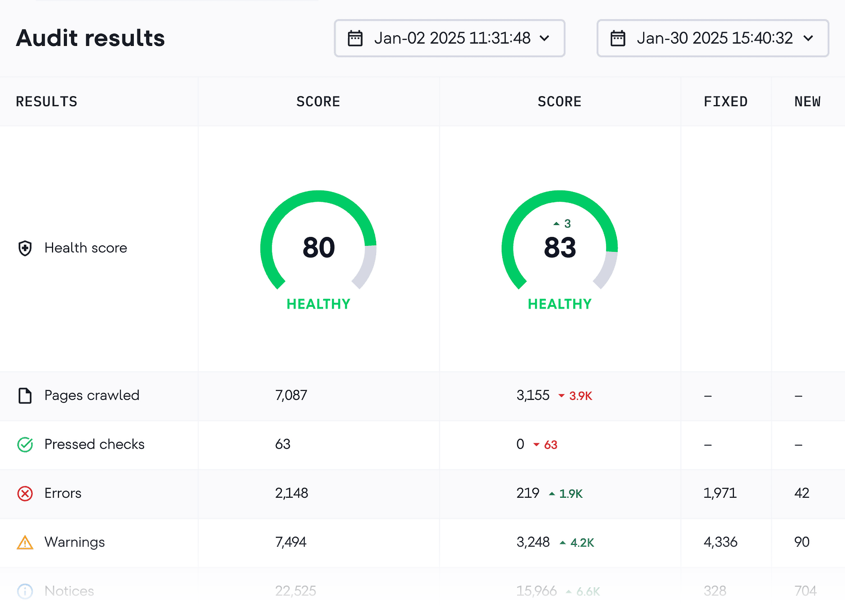Click the green up arrow beside 1.9K

[x=552, y=493]
